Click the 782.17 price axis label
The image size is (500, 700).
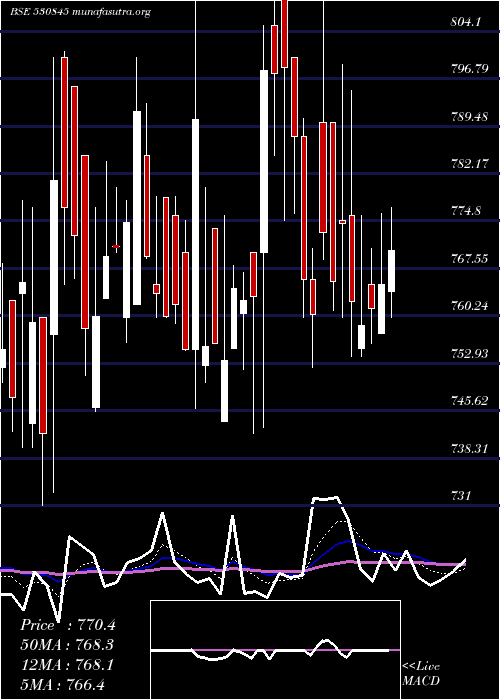tap(469, 164)
